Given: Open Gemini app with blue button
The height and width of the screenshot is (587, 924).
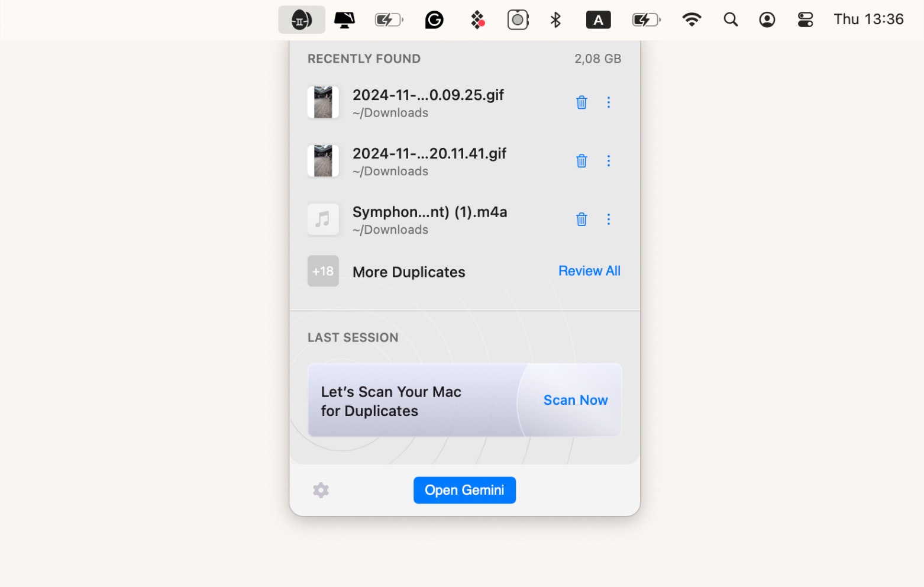Looking at the screenshot, I should point(464,490).
